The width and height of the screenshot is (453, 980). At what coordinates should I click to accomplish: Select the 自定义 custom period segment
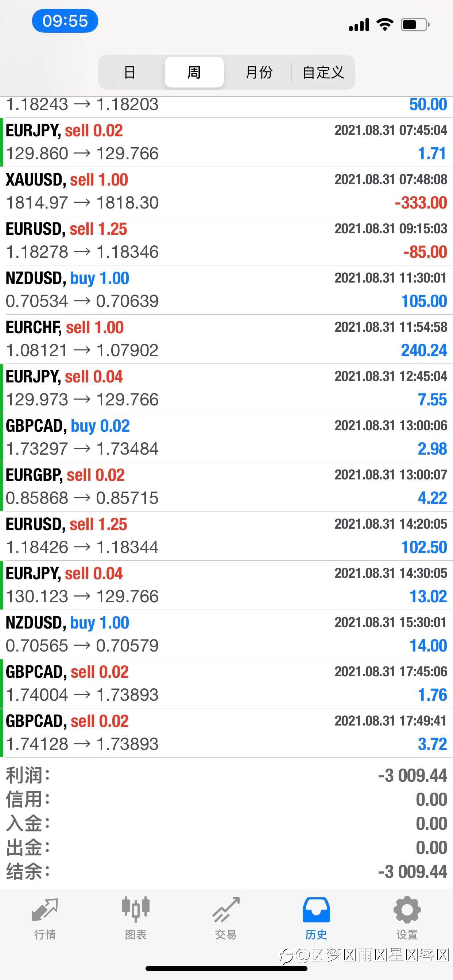pyautogui.click(x=323, y=72)
